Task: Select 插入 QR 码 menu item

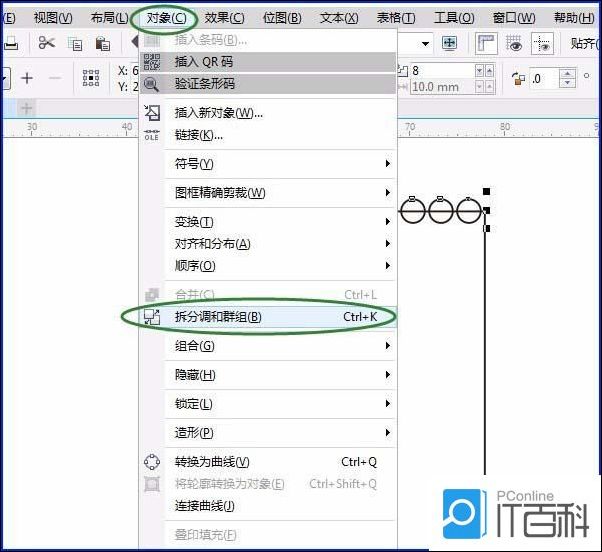Action: coord(268,62)
